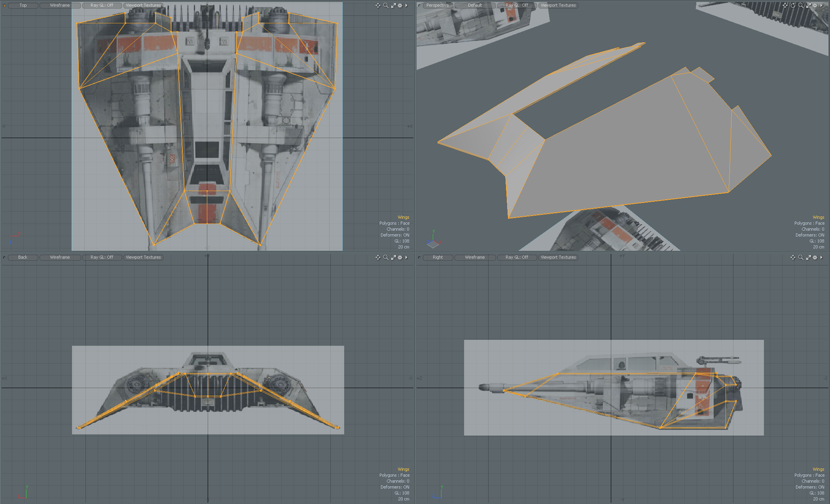Open the Default shading dropdown in Perspective viewport
The width and height of the screenshot is (830, 504).
coord(475,5)
